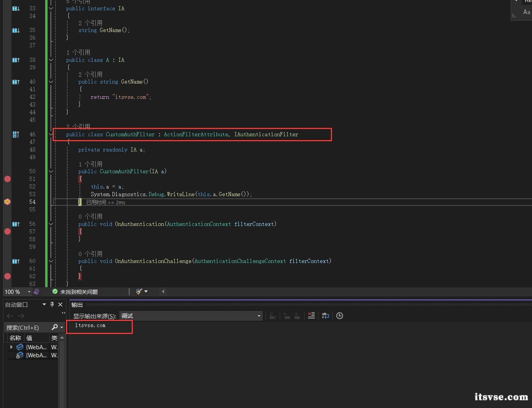The width and height of the screenshot is (532, 408).
Task: Collapse the constructor at line 50
Action: 51,171
